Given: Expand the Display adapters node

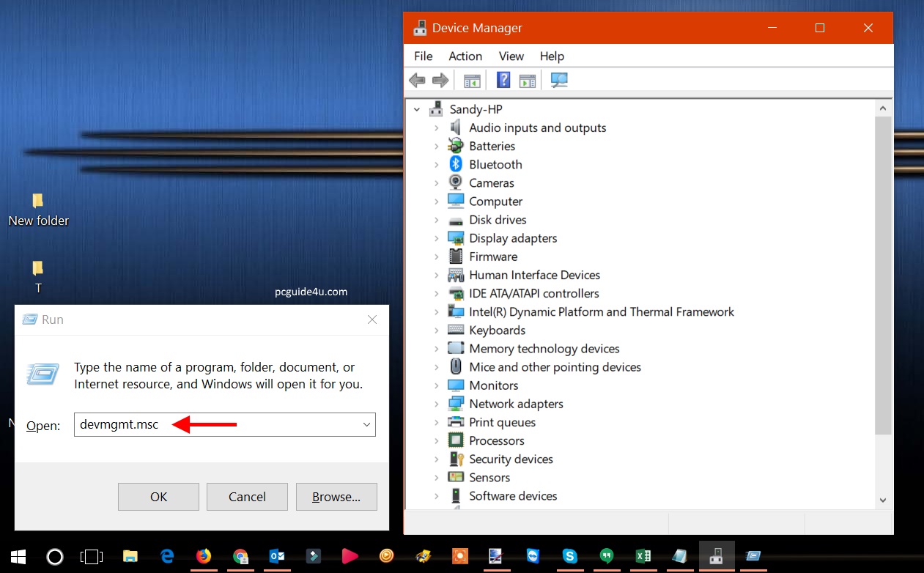Looking at the screenshot, I should pos(436,238).
